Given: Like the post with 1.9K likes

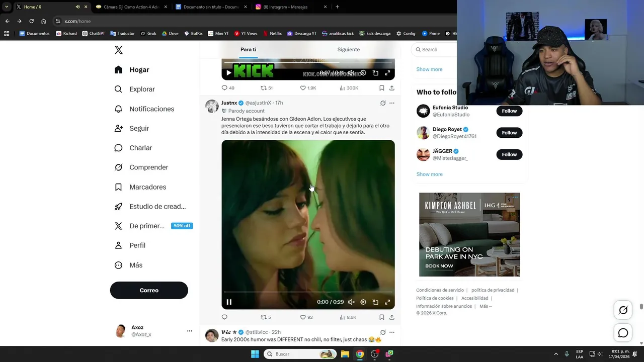Looking at the screenshot, I should [x=308, y=88].
